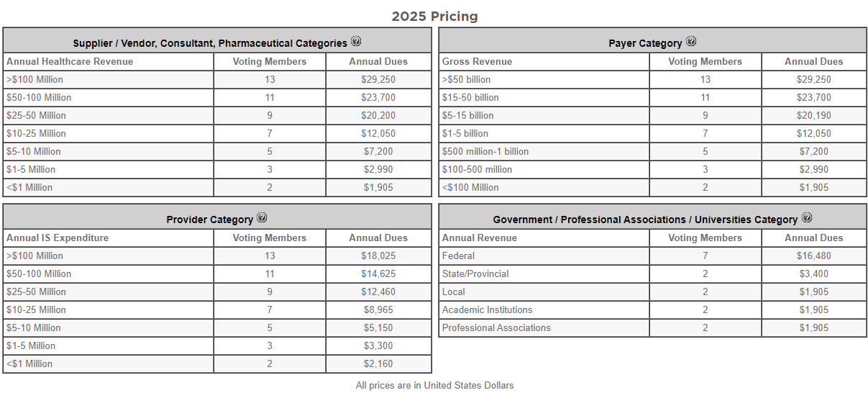Click help icon next to Government / Professional Associations heading
Screen dimensions: 868x398
pyautogui.click(x=807, y=218)
